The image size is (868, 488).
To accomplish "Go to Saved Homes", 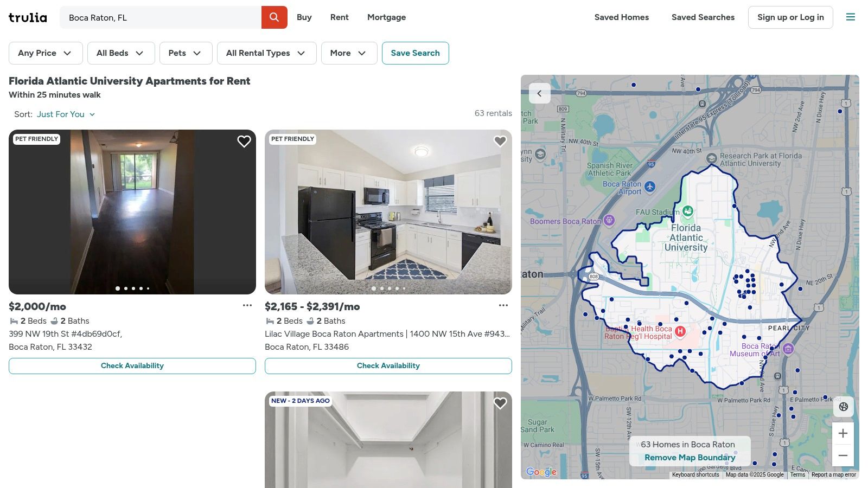I will [622, 17].
